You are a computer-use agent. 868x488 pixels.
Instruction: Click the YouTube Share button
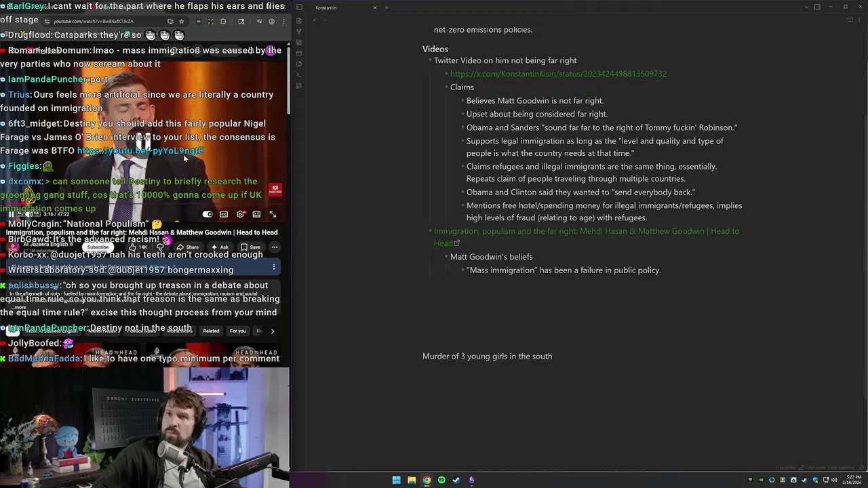[x=189, y=247]
